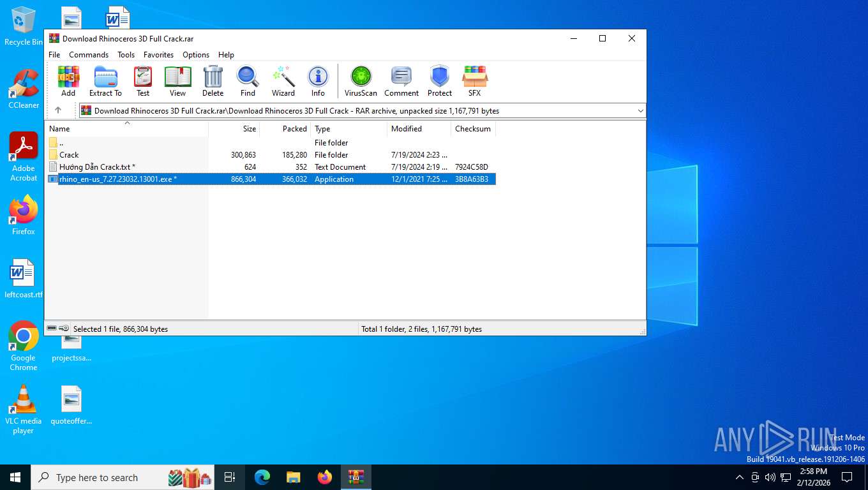Open Firefox desktop shortcut
The image size is (868, 490).
(24, 216)
